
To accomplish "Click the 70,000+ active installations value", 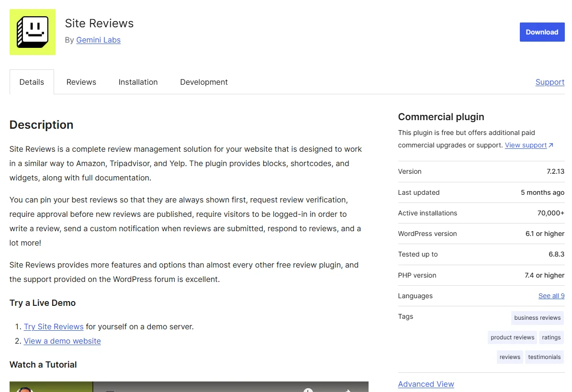I will click(x=551, y=213).
